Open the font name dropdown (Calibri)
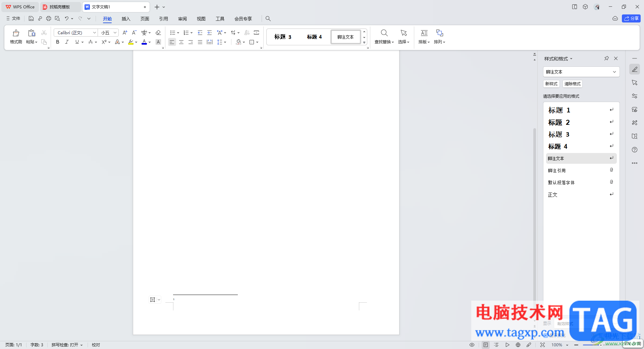The image size is (644, 349). (x=95, y=33)
